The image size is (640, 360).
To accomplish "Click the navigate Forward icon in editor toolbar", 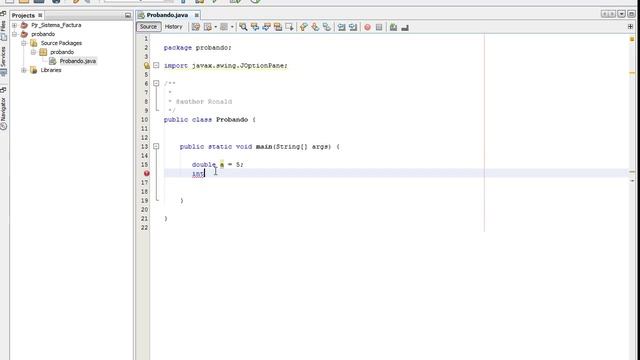I will pos(224,27).
